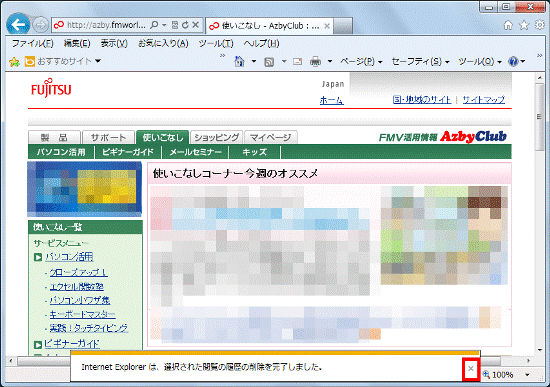Click the vertical scrollbar up arrow
The image size is (550, 387).
tap(540, 78)
